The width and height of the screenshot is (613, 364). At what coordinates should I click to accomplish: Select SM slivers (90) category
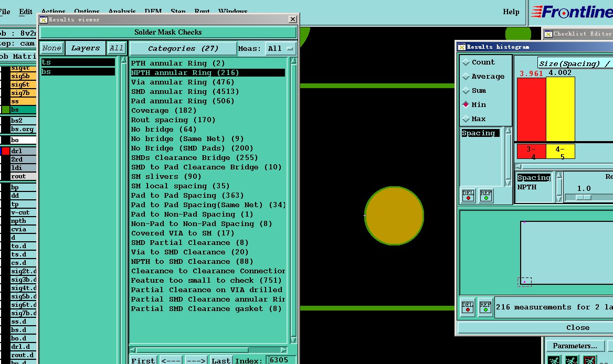166,176
